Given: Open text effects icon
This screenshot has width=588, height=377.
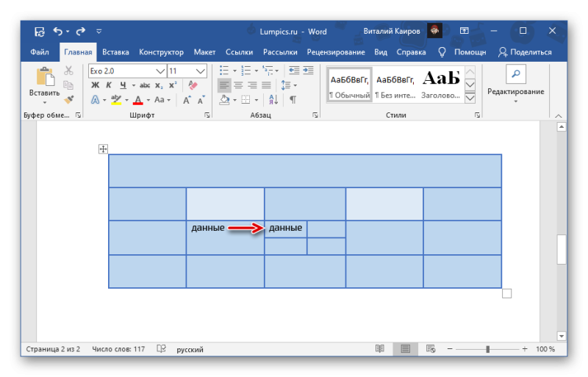Looking at the screenshot, I should (x=96, y=100).
